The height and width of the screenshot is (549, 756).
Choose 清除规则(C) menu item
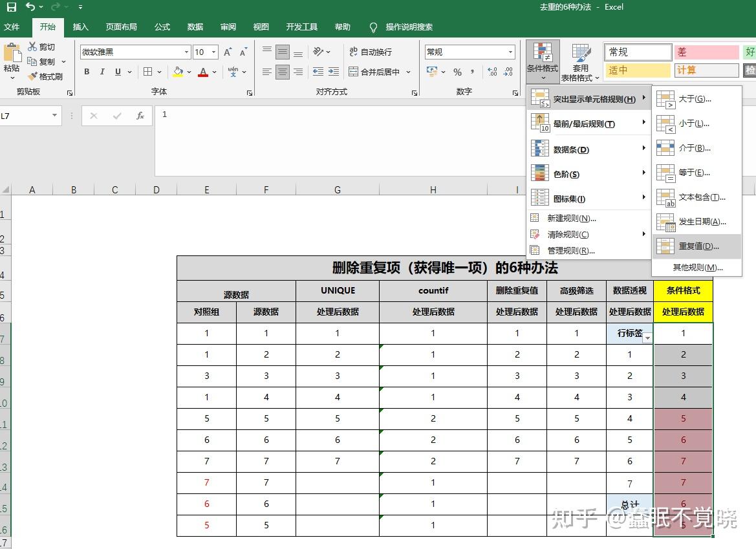tap(589, 234)
